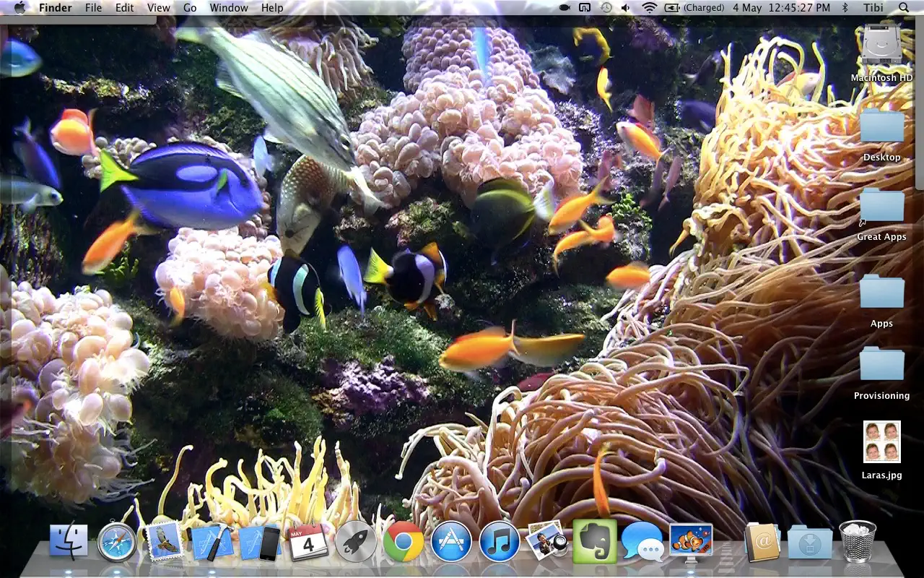Open the File menu
Image resolution: width=924 pixels, height=578 pixels.
click(x=93, y=8)
